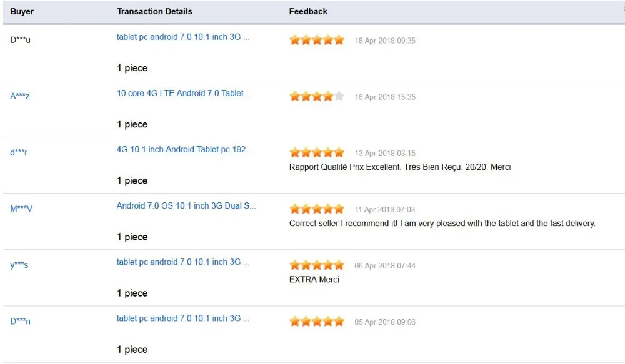Click the five-star rating from buyer D***u
Image resolution: width=625 pixels, height=364 pixels.
317,40
